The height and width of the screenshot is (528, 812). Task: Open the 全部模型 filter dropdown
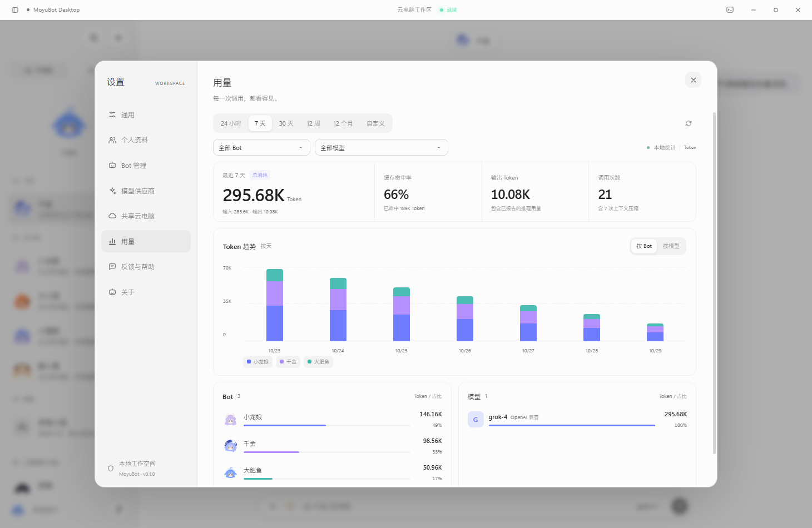[382, 147]
